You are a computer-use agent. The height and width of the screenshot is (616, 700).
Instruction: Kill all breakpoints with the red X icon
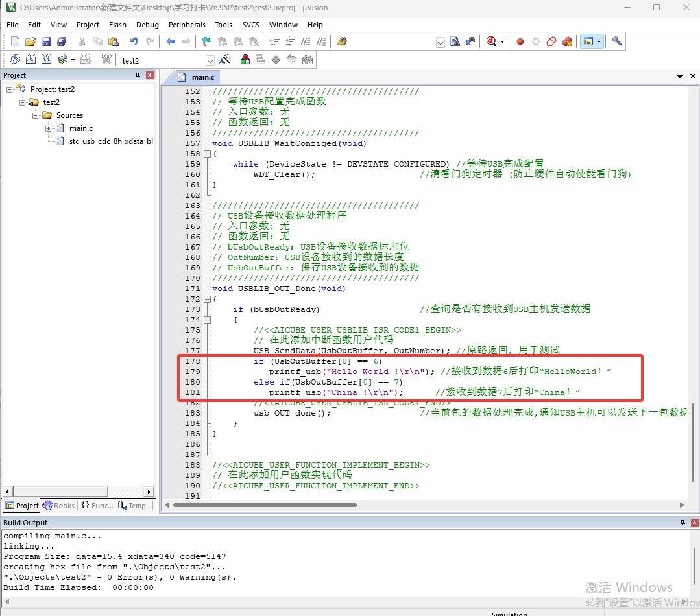(x=567, y=41)
